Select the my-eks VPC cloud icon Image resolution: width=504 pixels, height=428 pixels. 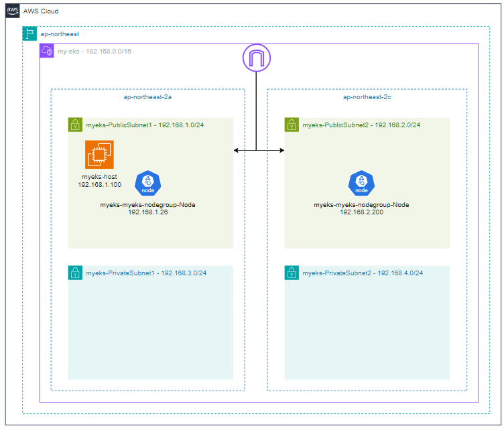pos(47,51)
